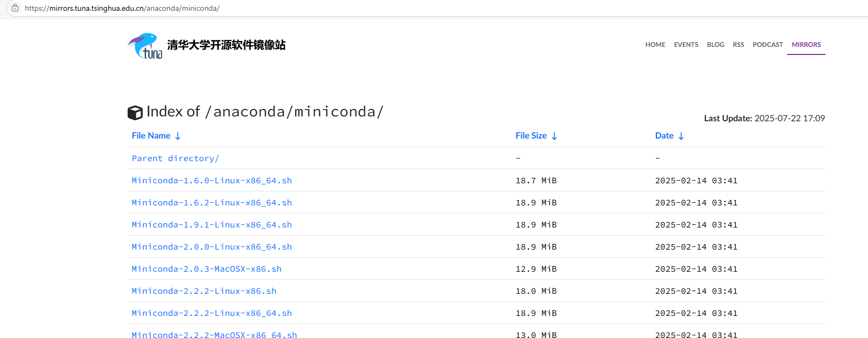Go to Parent directory/

[176, 158]
